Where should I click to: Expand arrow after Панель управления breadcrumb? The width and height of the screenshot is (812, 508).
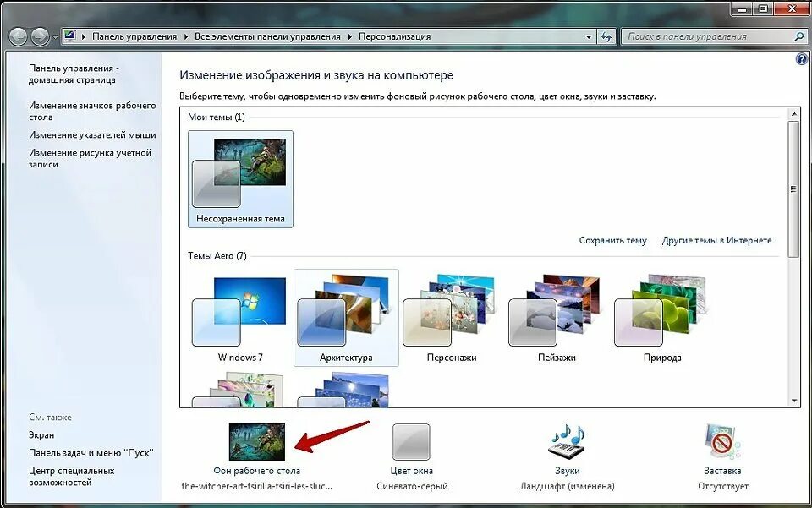[186, 36]
